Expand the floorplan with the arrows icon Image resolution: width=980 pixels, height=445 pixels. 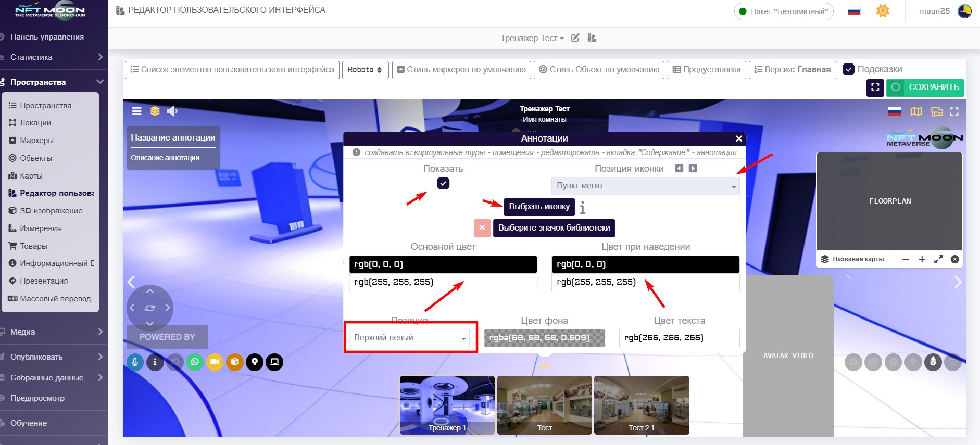(938, 259)
